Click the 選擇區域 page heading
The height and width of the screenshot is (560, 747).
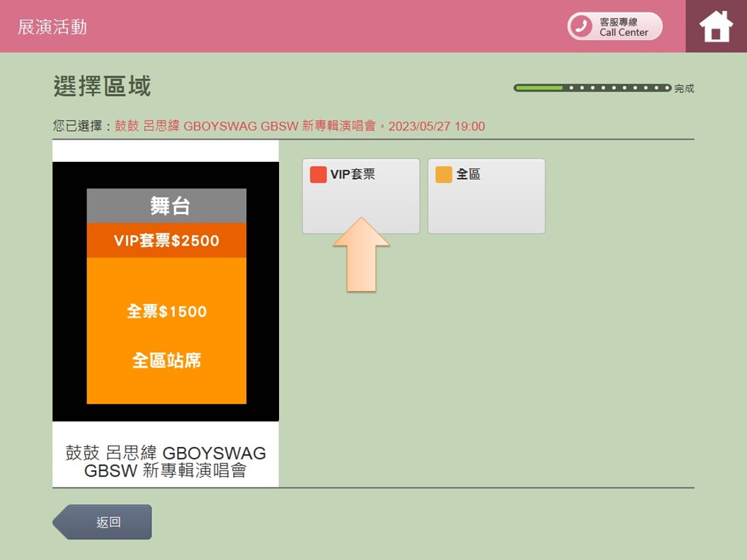click(102, 86)
